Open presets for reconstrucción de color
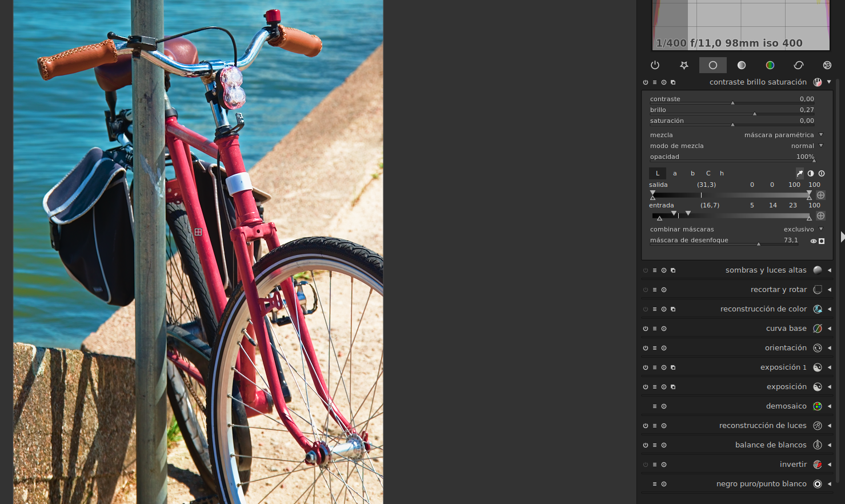Viewport: 845px width, 504px height. click(655, 309)
